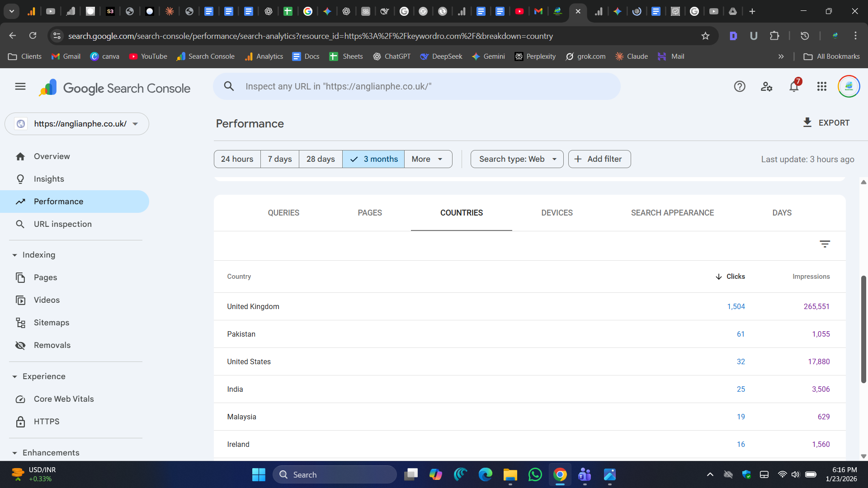Collapse the Indexing section
The height and width of the screenshot is (488, 868).
click(x=14, y=255)
